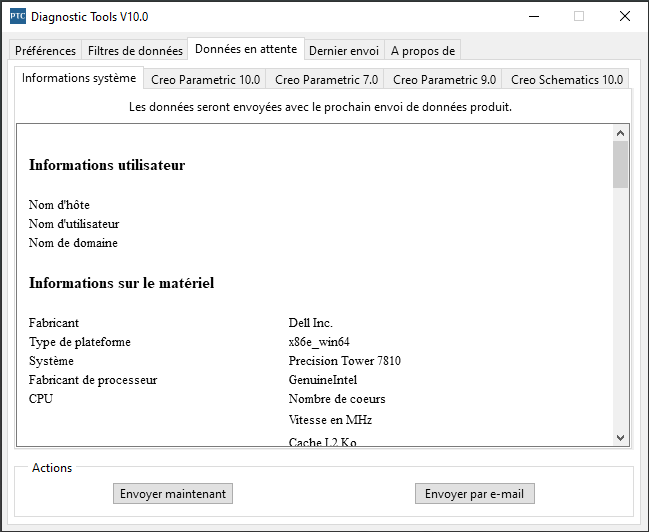Click the 'Type de plateforme' label
The image size is (649, 532).
pyautogui.click(x=79, y=342)
